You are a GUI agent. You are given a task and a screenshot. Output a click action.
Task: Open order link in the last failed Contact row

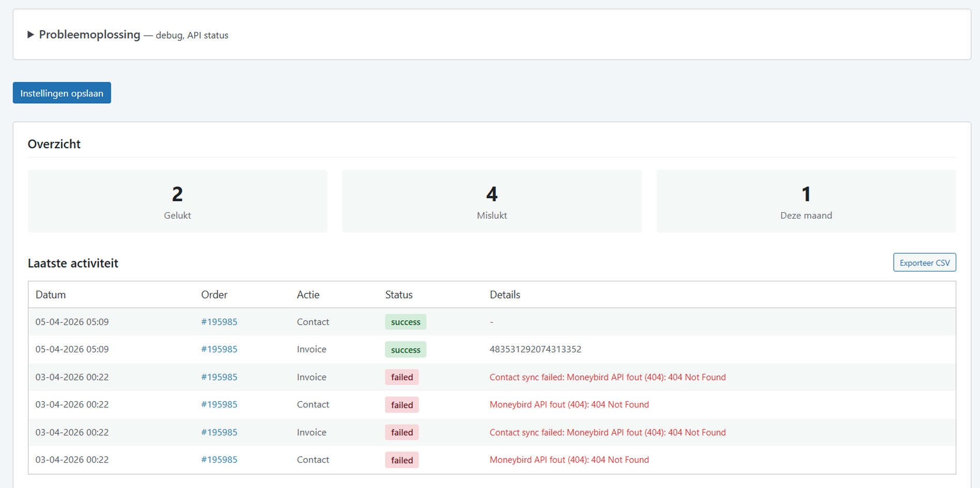tap(219, 460)
